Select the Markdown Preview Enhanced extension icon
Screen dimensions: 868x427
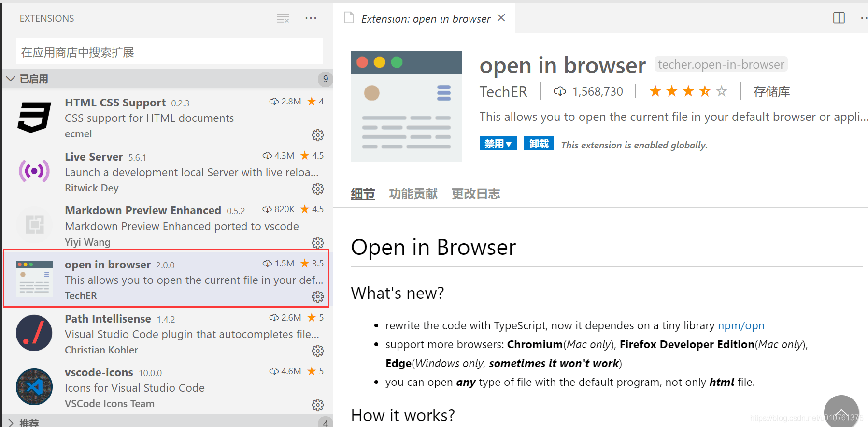tap(34, 225)
